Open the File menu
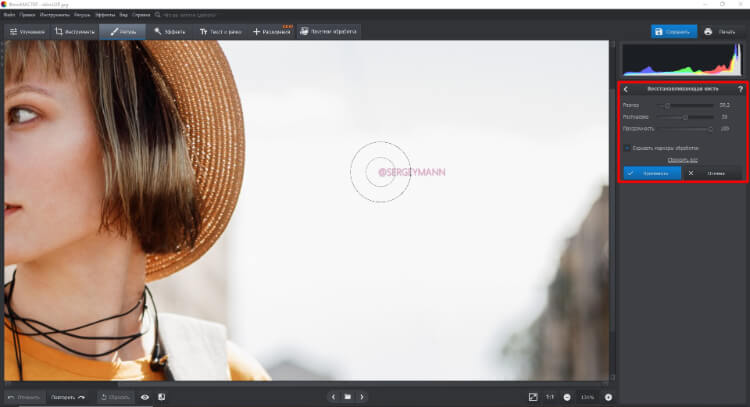The image size is (750, 407). pyautogui.click(x=8, y=16)
